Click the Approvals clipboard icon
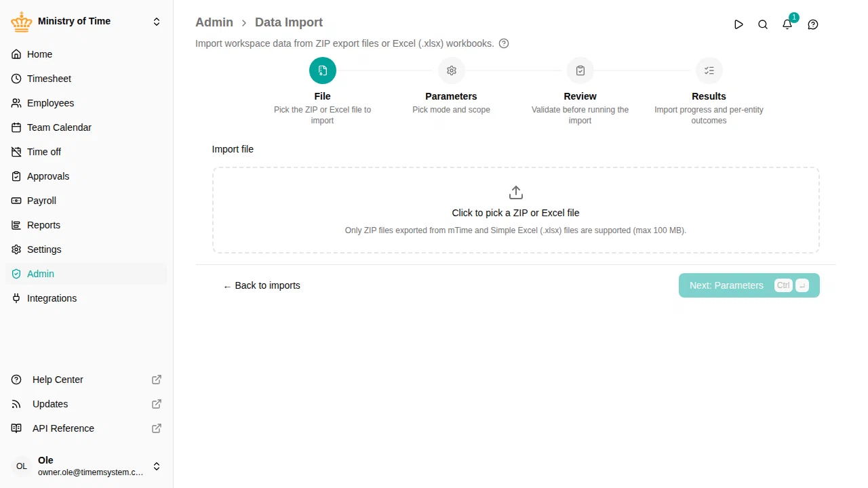The image size is (868, 488). [x=16, y=176]
